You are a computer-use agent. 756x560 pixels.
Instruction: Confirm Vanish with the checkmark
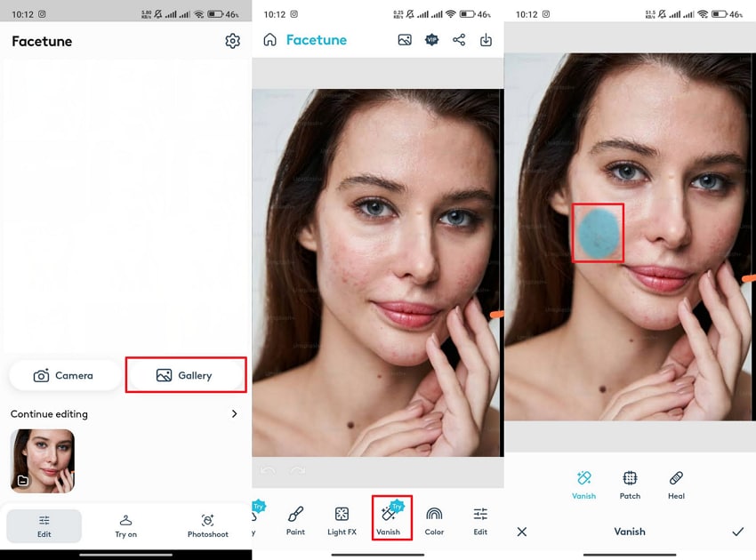coord(737,532)
